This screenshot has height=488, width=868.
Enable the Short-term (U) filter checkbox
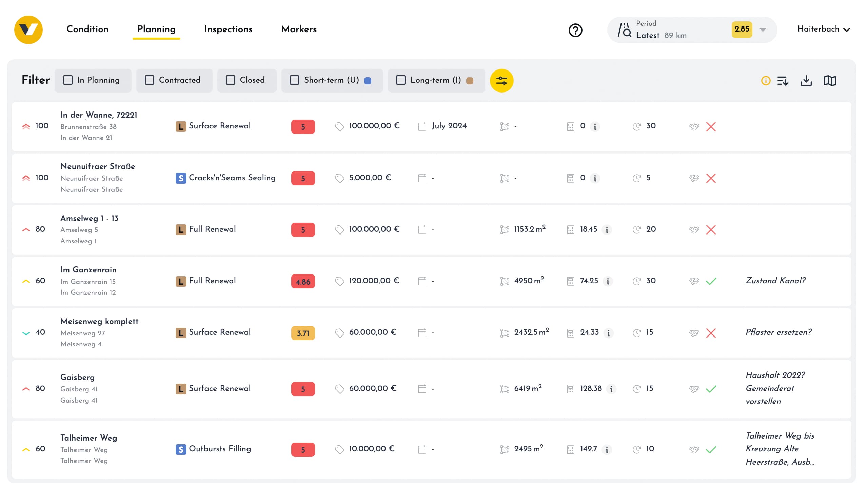pos(294,80)
